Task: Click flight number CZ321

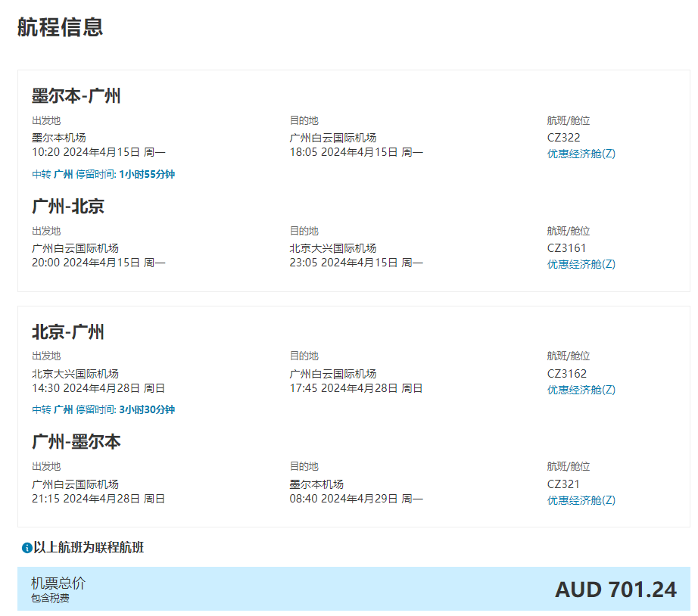Action: (563, 484)
